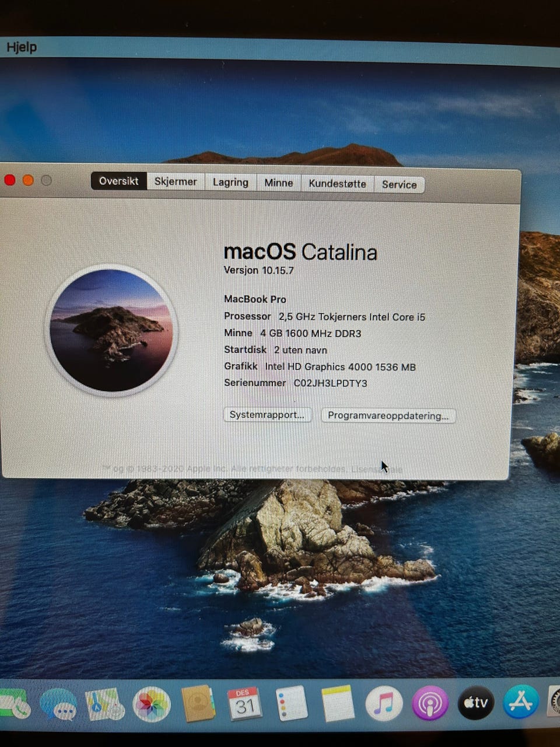Show the Kundestøtte tab
This screenshot has height=747, width=560.
tap(337, 183)
